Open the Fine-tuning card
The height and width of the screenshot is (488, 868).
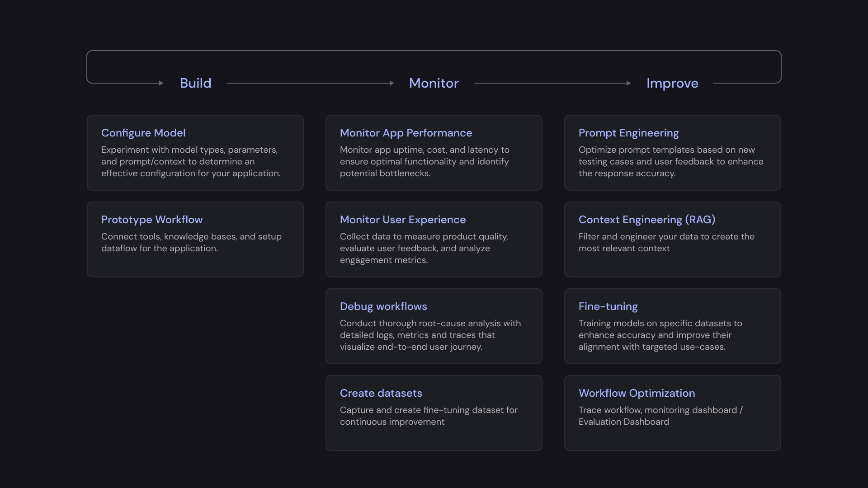(672, 326)
